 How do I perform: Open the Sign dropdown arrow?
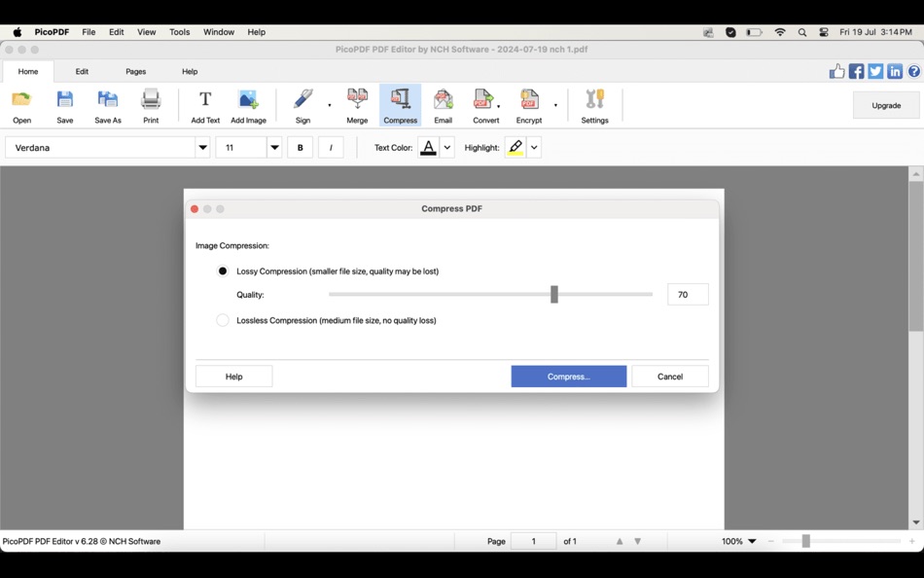pyautogui.click(x=330, y=105)
